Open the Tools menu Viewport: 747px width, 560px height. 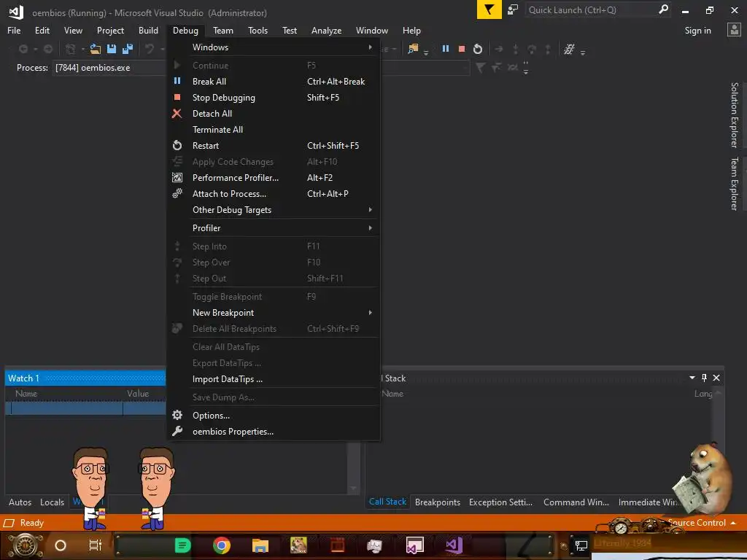[258, 31]
